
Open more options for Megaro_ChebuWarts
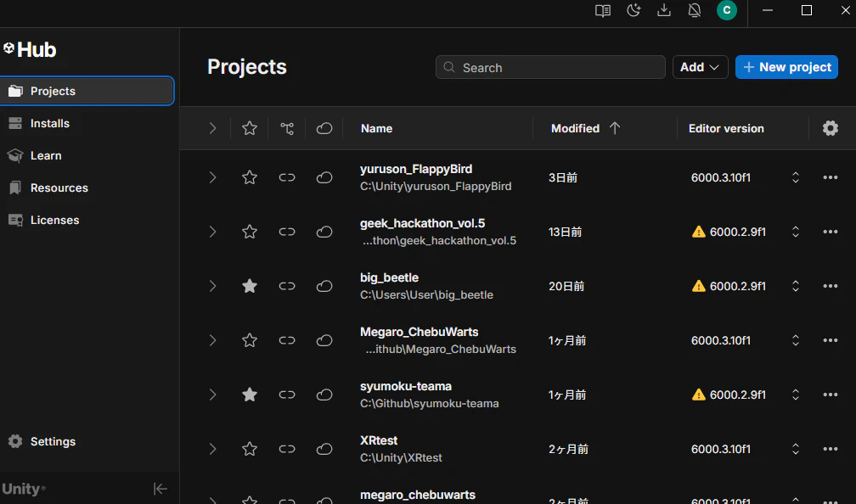coord(831,340)
